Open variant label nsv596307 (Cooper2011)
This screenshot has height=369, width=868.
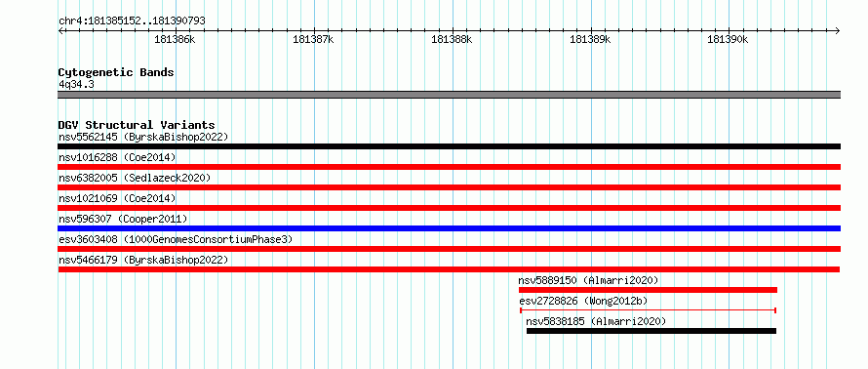(x=123, y=219)
